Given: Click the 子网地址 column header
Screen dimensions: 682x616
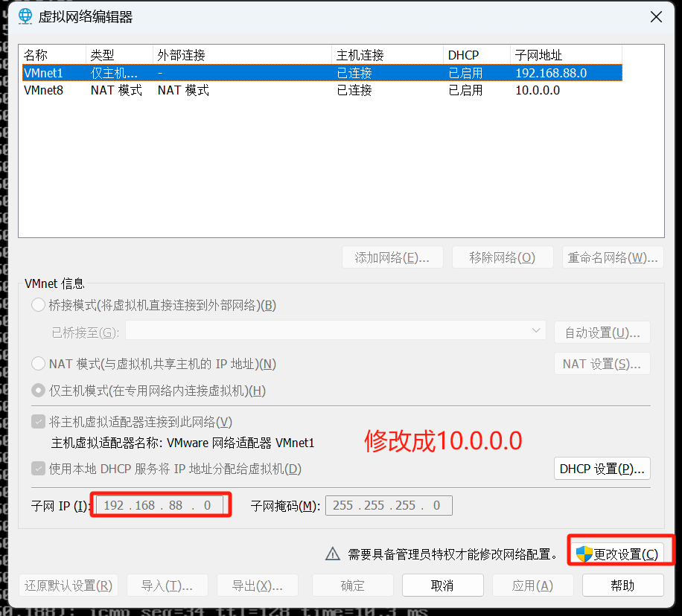Looking at the screenshot, I should [x=567, y=55].
